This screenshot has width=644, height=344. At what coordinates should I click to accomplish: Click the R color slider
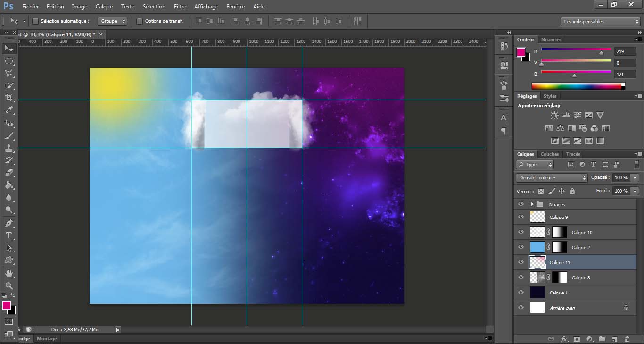coord(576,50)
